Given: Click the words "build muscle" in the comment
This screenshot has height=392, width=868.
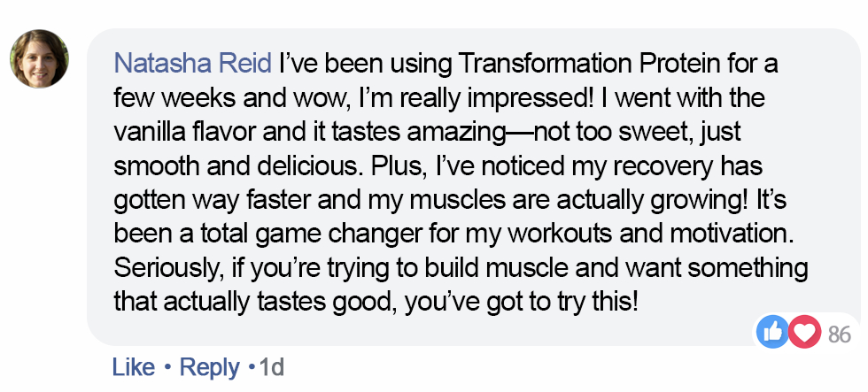Looking at the screenshot, I should pos(499,266).
